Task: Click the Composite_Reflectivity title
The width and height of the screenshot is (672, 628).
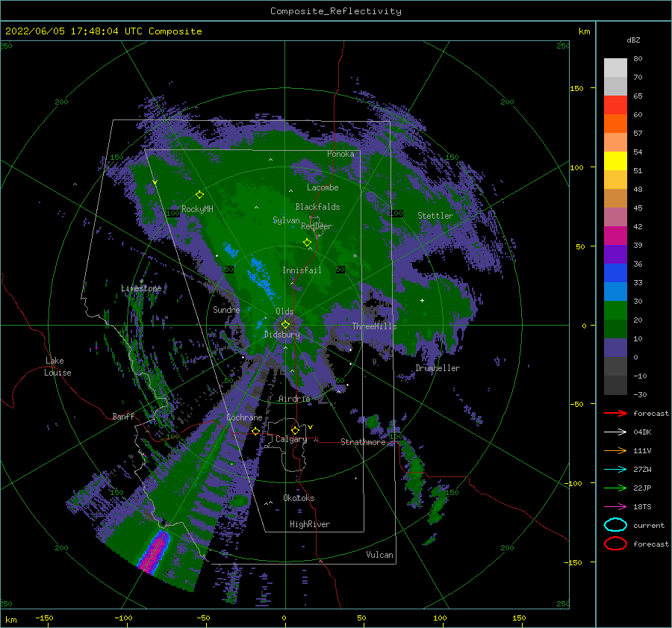Action: coord(335,11)
